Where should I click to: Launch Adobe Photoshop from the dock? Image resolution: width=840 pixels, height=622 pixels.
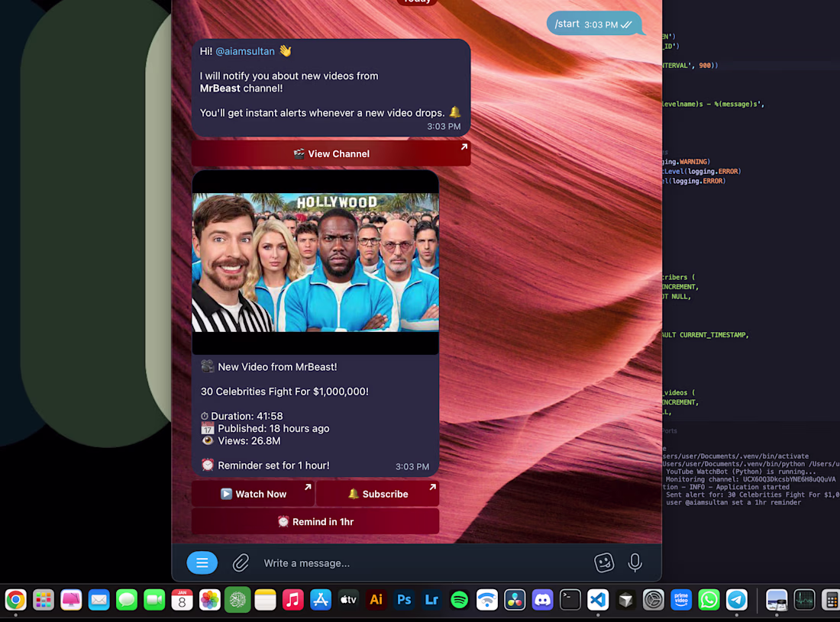click(x=404, y=600)
